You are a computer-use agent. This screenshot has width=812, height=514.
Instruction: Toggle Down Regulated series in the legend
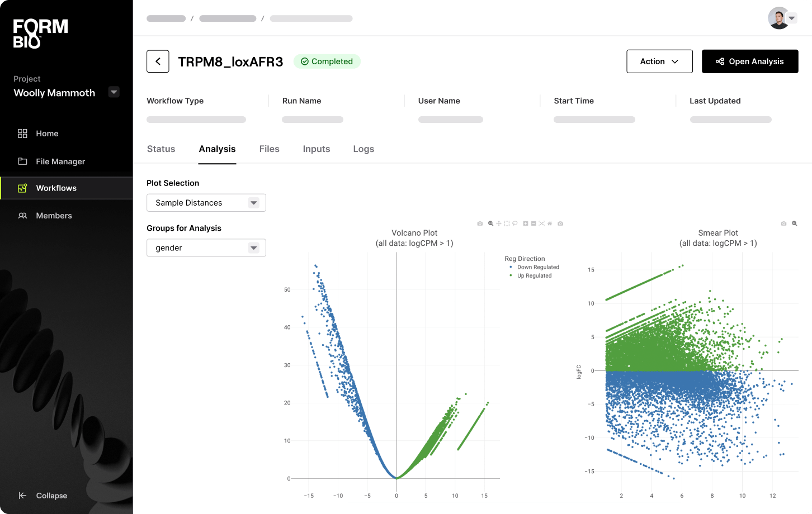537,267
